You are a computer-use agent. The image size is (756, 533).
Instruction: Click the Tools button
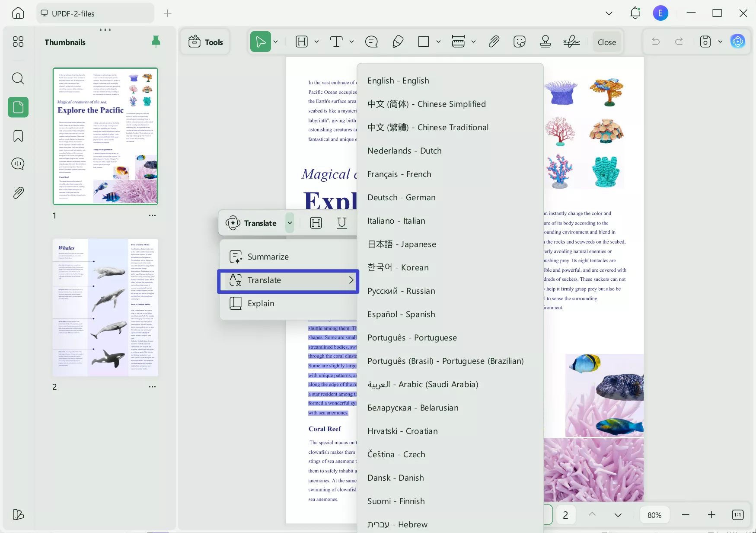[205, 42]
